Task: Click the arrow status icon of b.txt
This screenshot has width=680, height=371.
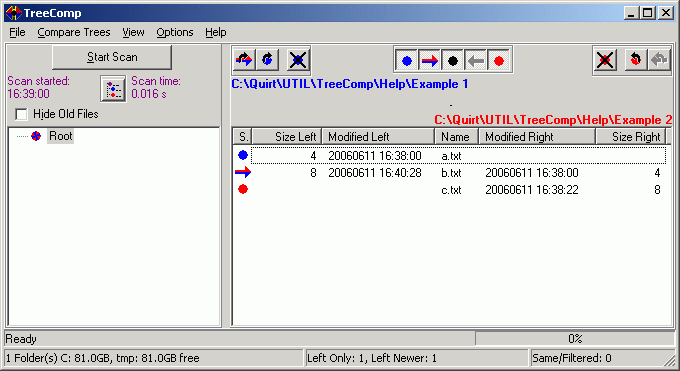Action: [x=243, y=172]
